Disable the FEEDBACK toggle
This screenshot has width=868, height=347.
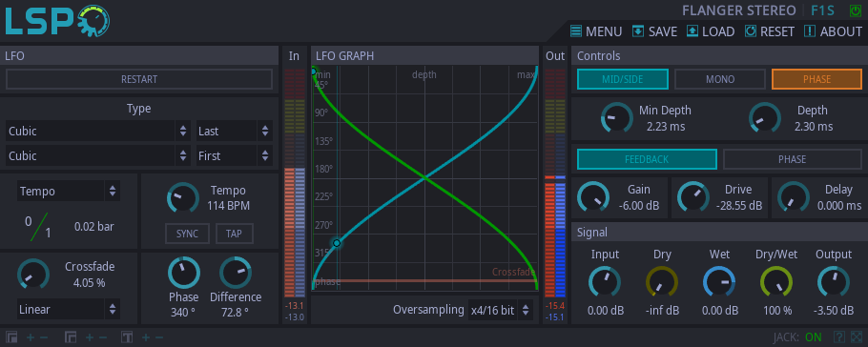click(647, 159)
